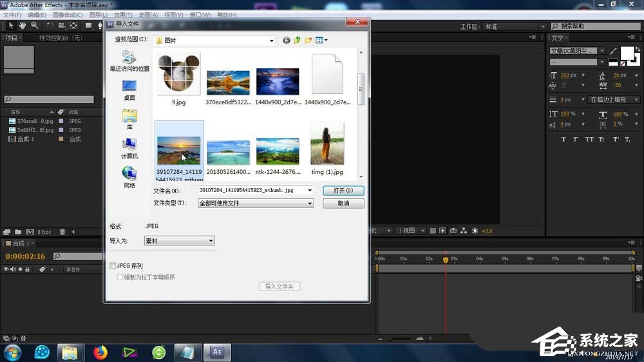The width and height of the screenshot is (644, 362).
Task: Click the 打开(O) open button
Action: click(x=343, y=191)
